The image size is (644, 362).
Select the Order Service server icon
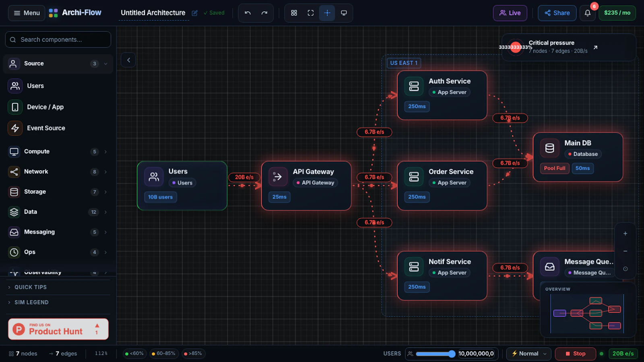coord(414,177)
